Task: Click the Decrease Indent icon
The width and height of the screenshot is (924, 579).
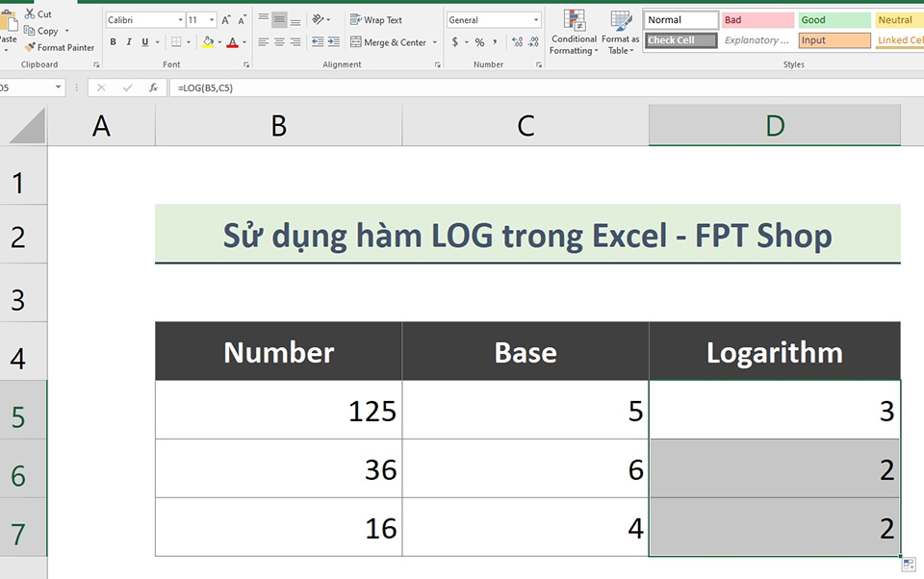Action: click(318, 41)
